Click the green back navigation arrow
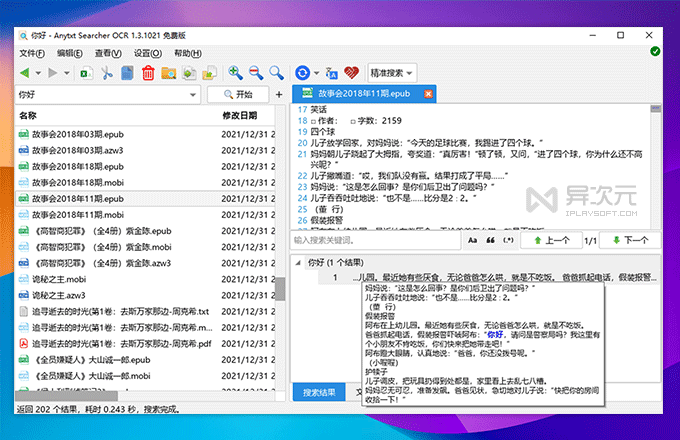 pyautogui.click(x=25, y=73)
